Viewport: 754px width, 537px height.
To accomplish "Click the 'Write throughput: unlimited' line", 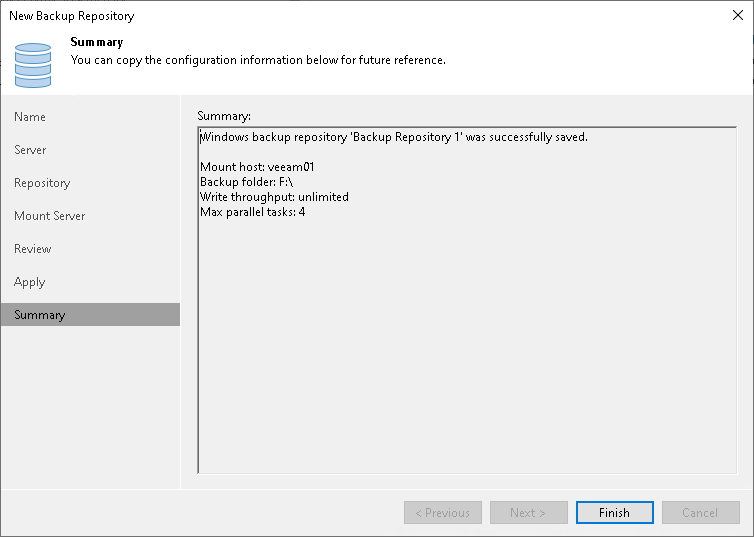I will tap(274, 197).
